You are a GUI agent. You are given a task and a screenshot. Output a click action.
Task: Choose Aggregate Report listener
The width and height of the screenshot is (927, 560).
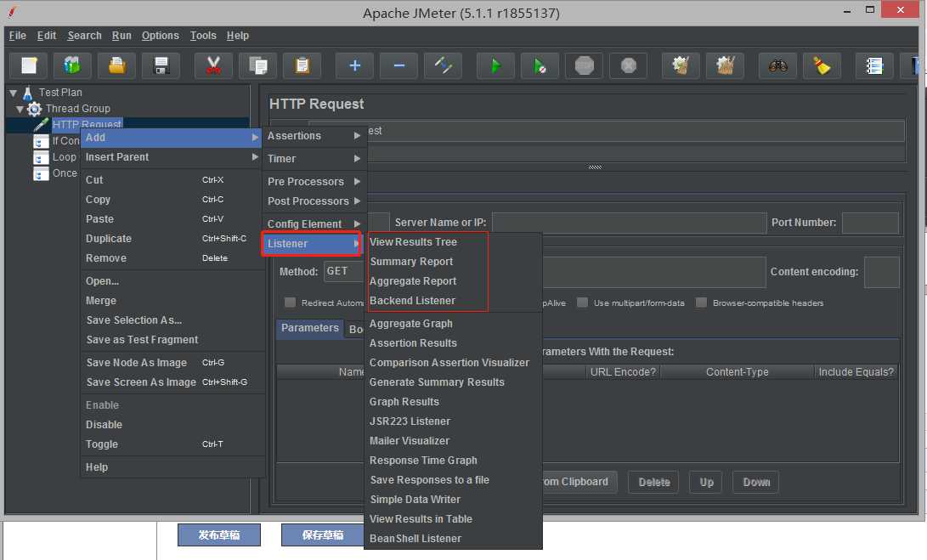[413, 281]
